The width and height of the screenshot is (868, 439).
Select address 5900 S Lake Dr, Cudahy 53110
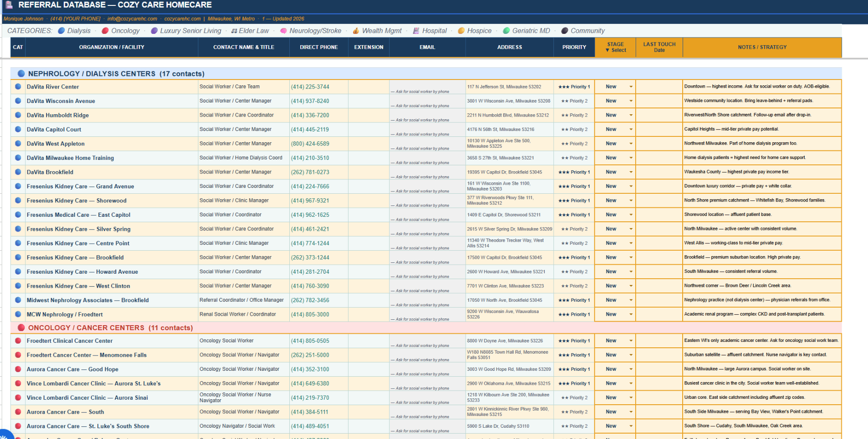[498, 426]
